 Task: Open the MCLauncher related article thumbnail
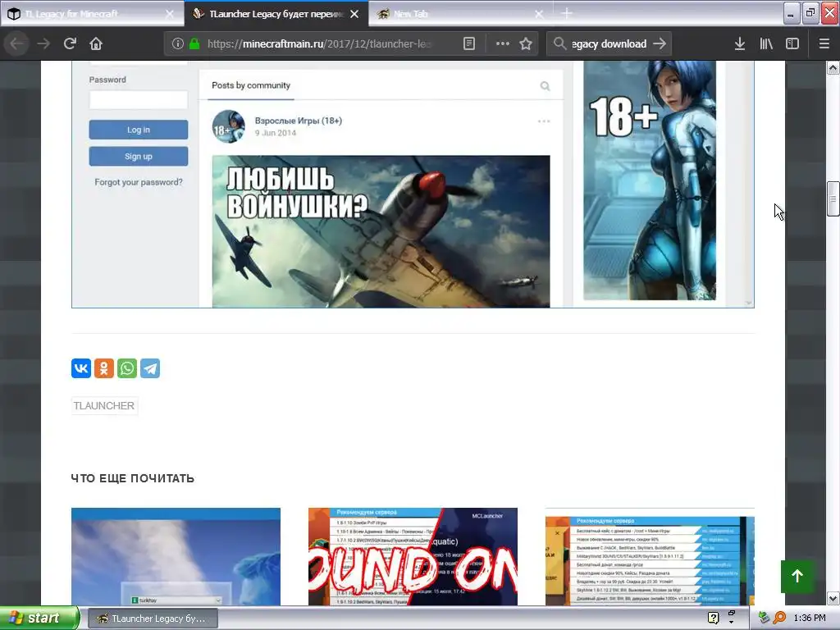[x=413, y=557]
